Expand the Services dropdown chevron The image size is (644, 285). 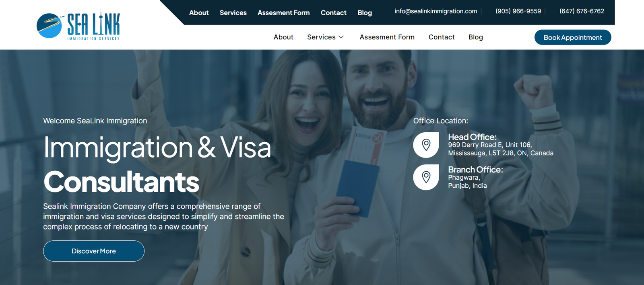(x=341, y=37)
